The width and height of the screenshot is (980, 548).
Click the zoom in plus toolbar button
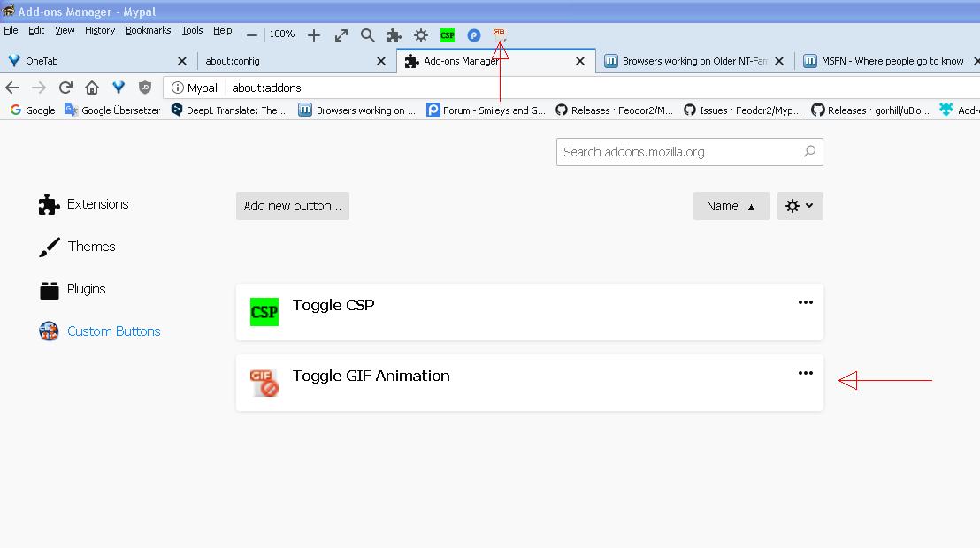pyautogui.click(x=314, y=35)
